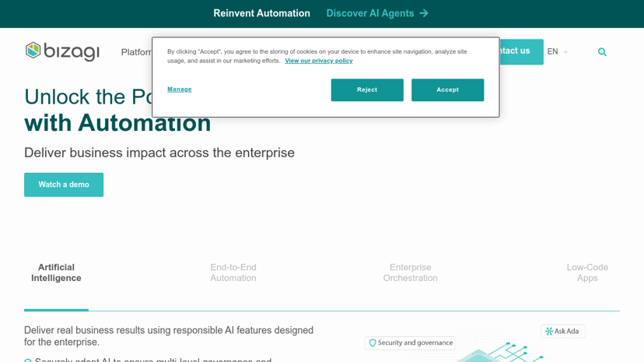Switch to the End-to-End Automation tab
Viewport: 644px width, 362px height.
pyautogui.click(x=233, y=272)
